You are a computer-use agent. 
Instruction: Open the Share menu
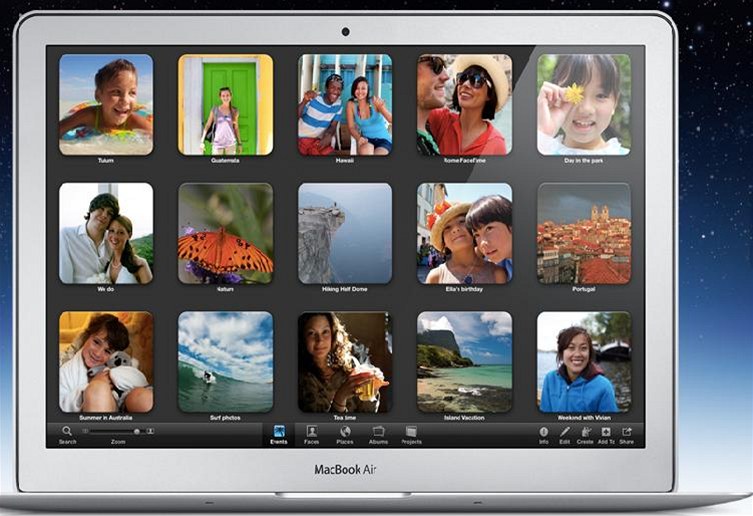point(627,432)
